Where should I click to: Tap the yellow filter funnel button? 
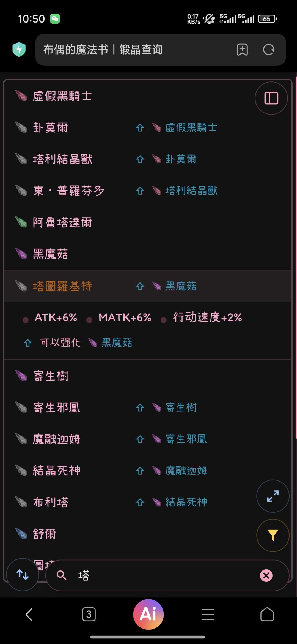click(273, 535)
